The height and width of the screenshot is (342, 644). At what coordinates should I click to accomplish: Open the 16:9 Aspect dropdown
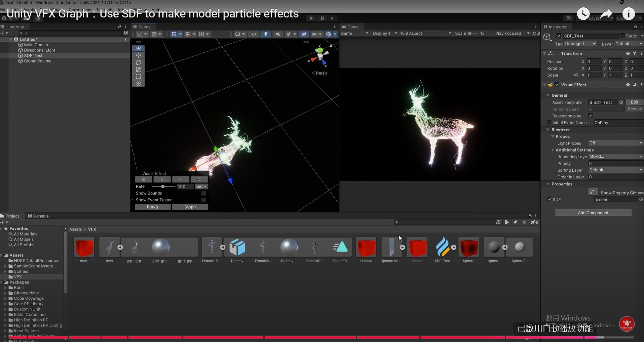(x=425, y=33)
